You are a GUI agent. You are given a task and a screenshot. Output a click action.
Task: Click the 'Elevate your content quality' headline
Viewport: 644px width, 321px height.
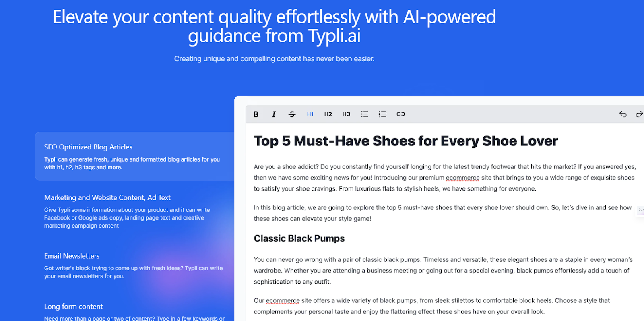pos(275,26)
